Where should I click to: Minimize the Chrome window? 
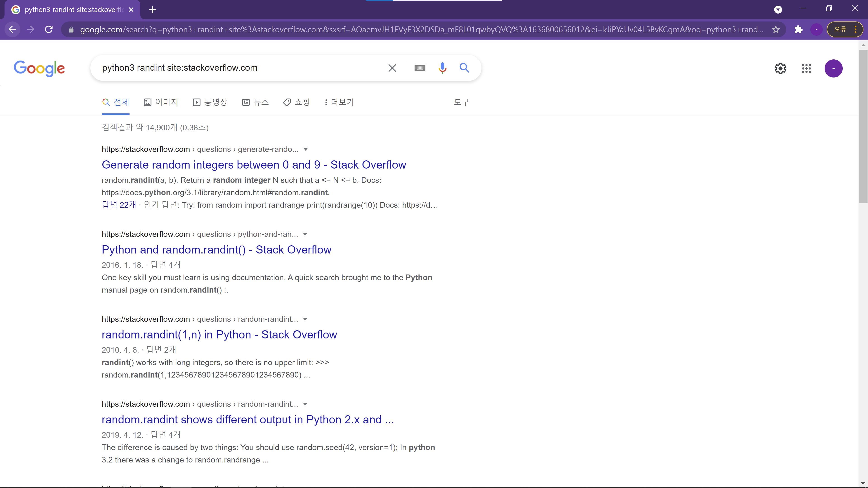pyautogui.click(x=803, y=8)
